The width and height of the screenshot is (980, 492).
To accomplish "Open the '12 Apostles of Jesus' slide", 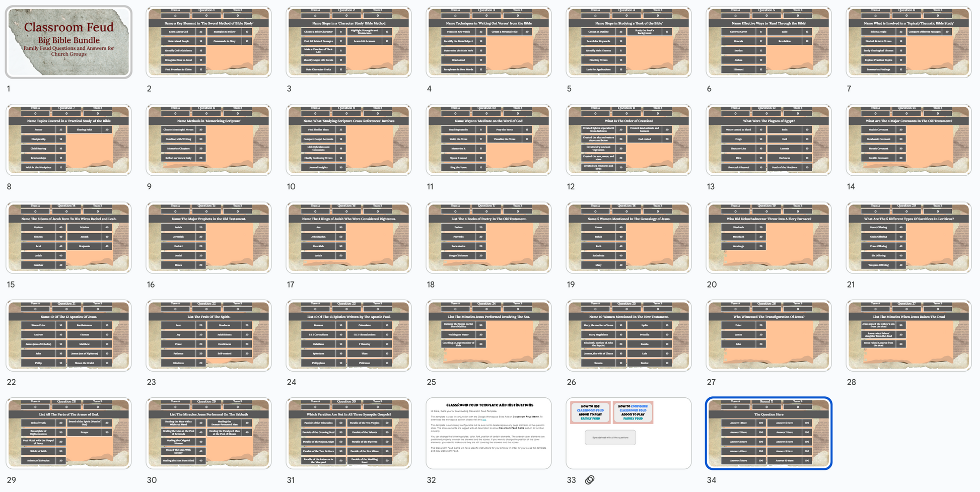I will (x=69, y=336).
